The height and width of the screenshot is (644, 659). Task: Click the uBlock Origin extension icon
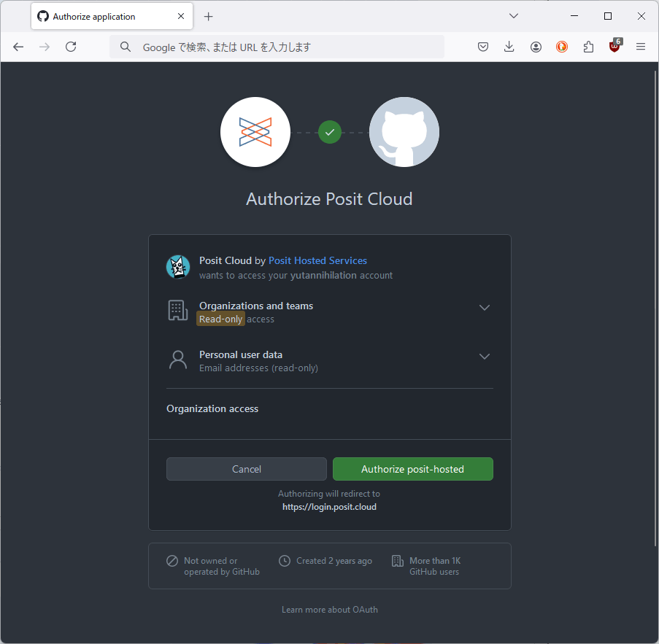614,46
